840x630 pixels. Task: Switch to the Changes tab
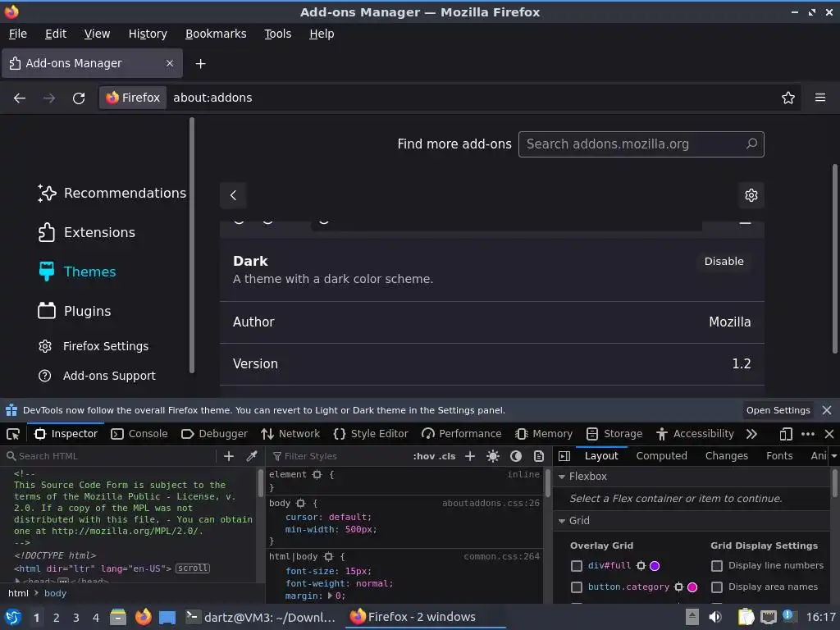(x=727, y=456)
